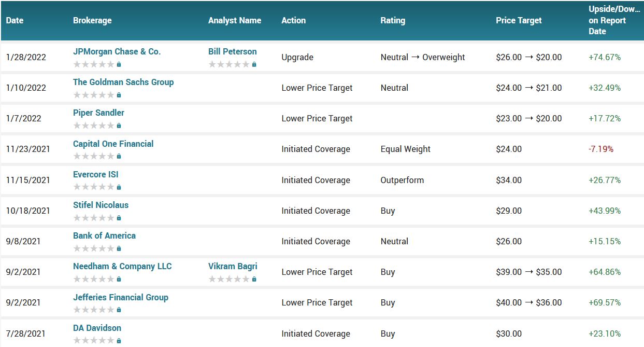This screenshot has height=347, width=644.
Task: Click star rating under Needham & Company LLC
Action: 94,279
